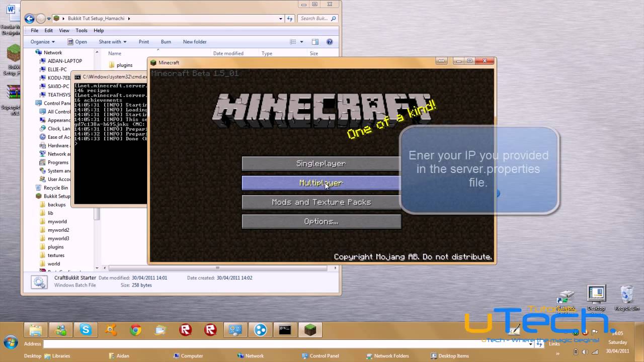
Task: Click the Multiplayer button in Minecraft
Action: pyautogui.click(x=321, y=183)
